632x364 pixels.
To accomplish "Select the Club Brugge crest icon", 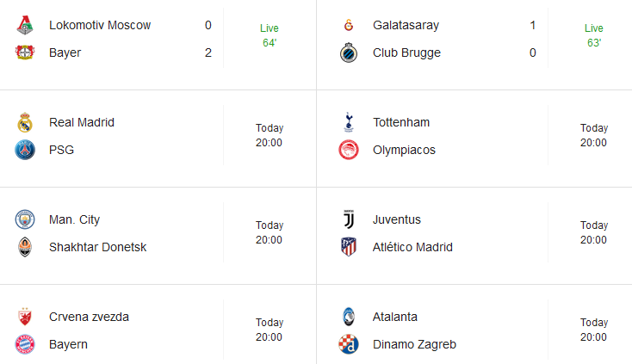I will click(x=349, y=52).
